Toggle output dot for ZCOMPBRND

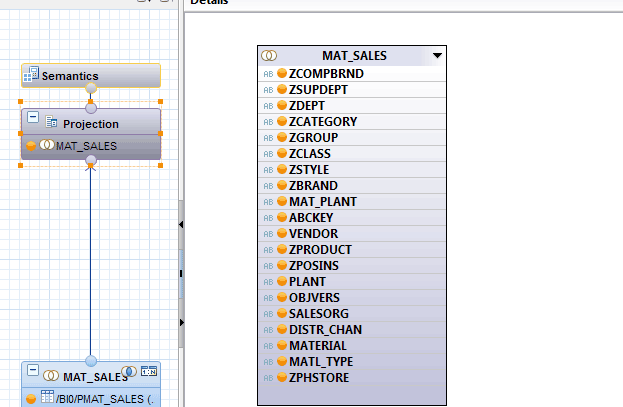tap(282, 73)
